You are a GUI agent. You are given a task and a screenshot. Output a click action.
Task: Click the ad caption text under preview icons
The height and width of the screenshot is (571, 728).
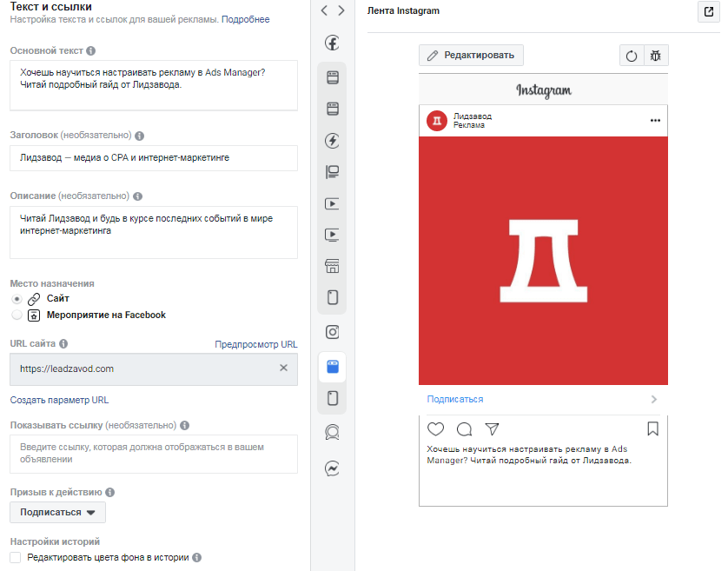click(529, 455)
